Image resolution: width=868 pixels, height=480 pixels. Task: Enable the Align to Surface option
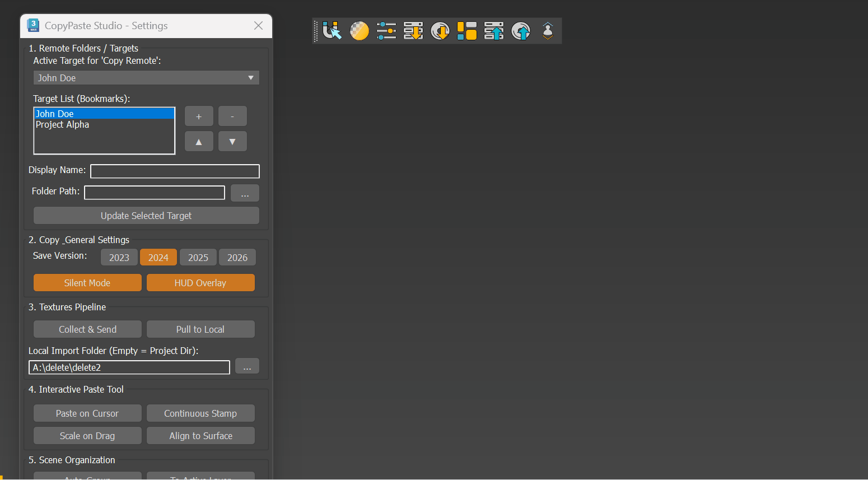200,436
